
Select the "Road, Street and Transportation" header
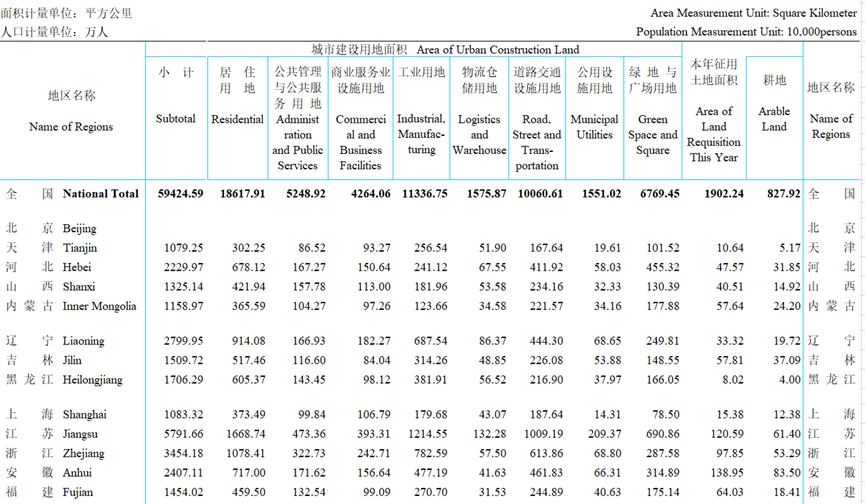point(537,142)
